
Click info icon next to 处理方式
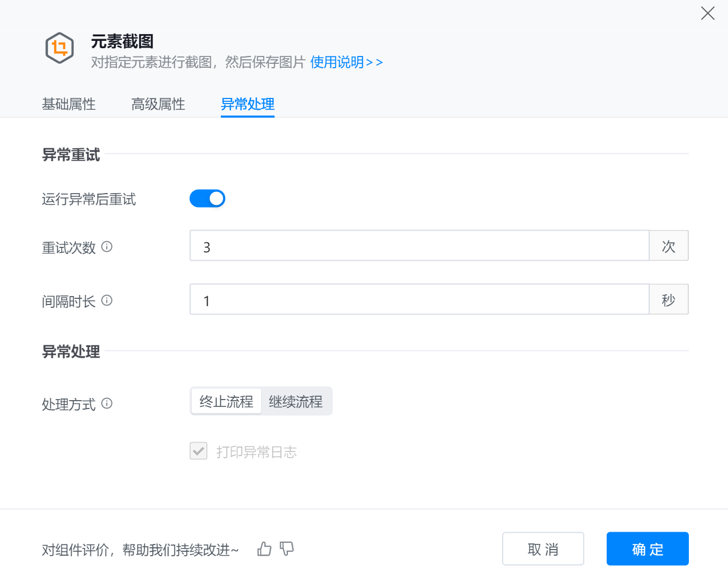[107, 403]
